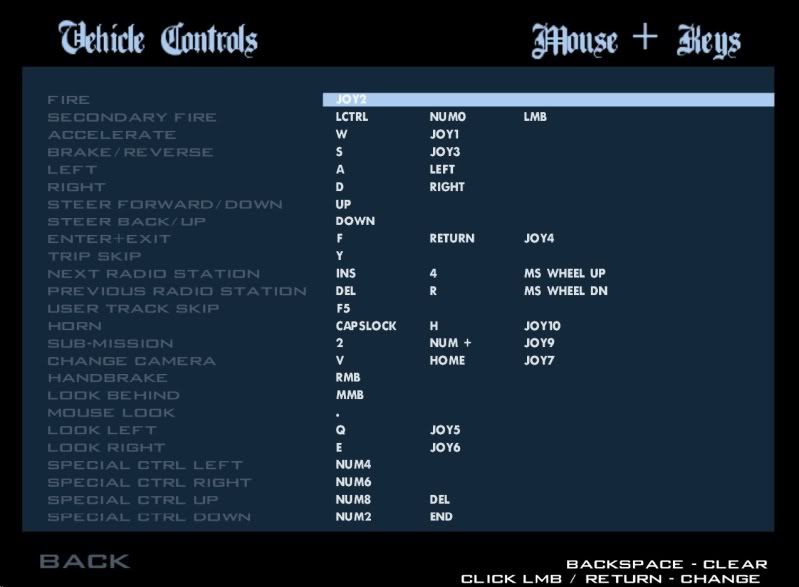Click the JOY7 binding for Change Camera

click(x=539, y=360)
